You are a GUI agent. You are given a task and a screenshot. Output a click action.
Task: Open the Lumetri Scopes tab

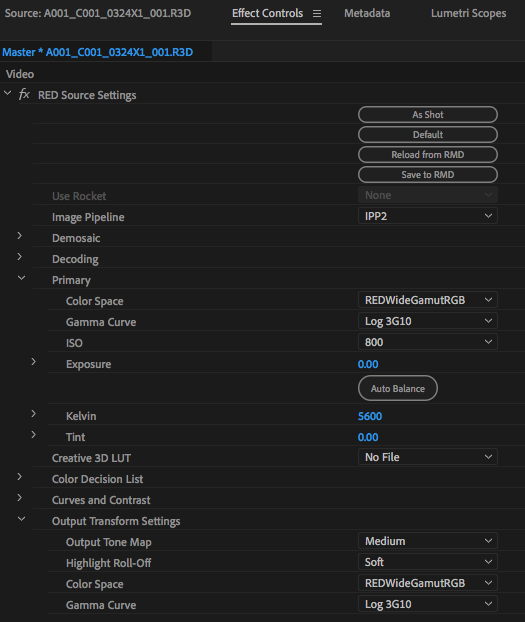[x=468, y=13]
